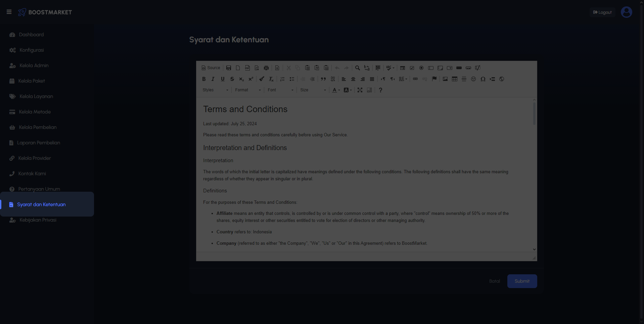Export document with the PDF icon
The height and width of the screenshot is (324, 644).
pyautogui.click(x=247, y=68)
